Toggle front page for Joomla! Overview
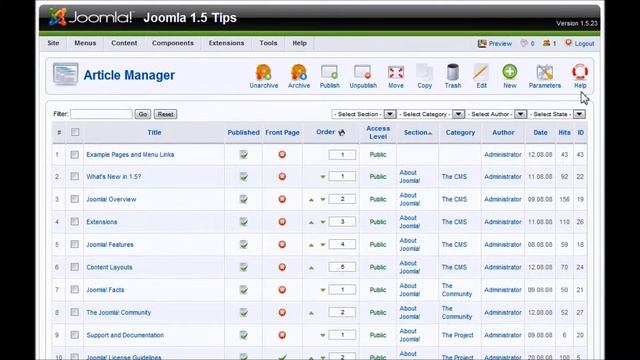 (x=282, y=199)
